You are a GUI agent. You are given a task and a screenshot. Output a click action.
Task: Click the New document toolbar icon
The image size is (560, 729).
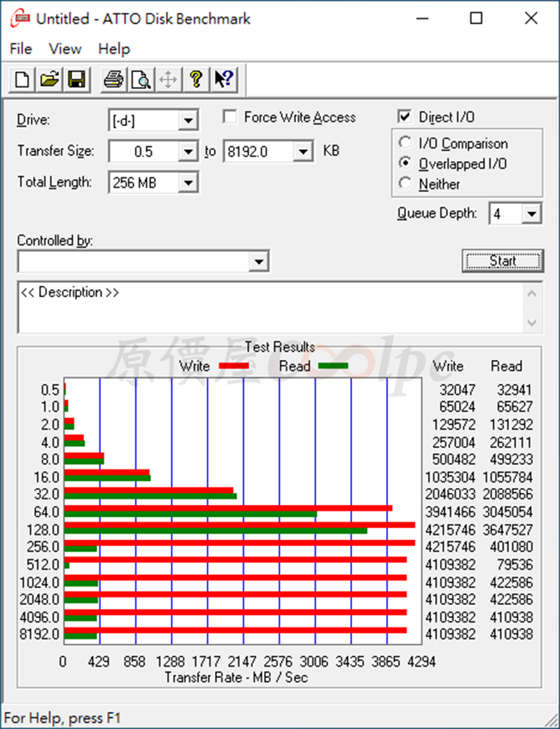(22, 80)
